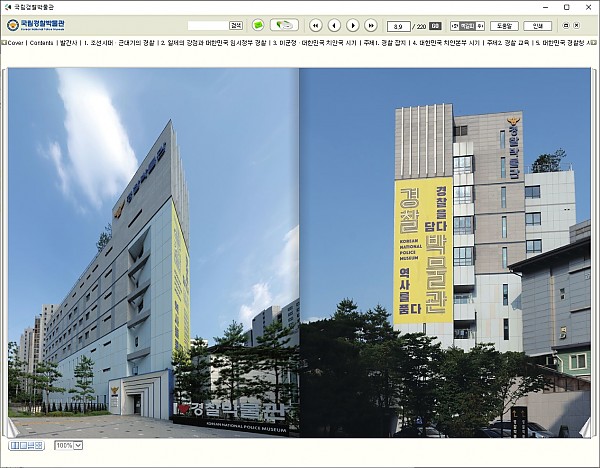Screen dimensions: 600x468
Task: Click the window title bar app icon
Action: coord(8,7)
